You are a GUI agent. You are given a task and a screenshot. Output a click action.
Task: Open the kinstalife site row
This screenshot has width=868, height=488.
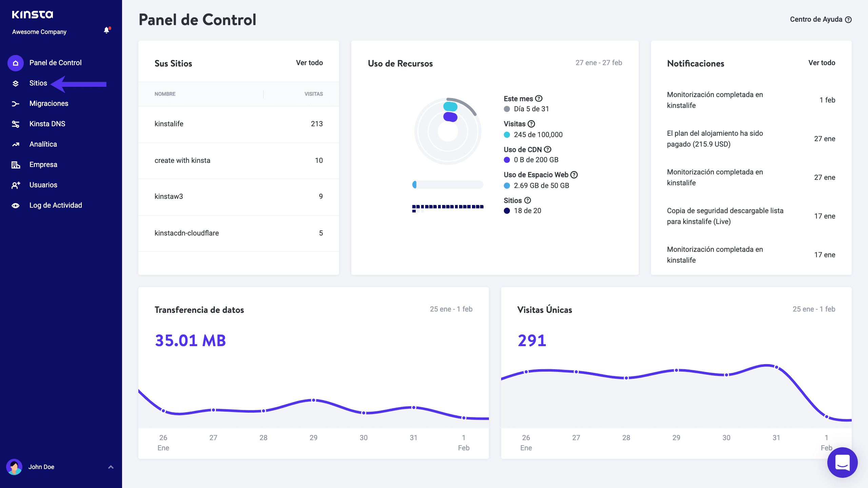click(x=169, y=124)
